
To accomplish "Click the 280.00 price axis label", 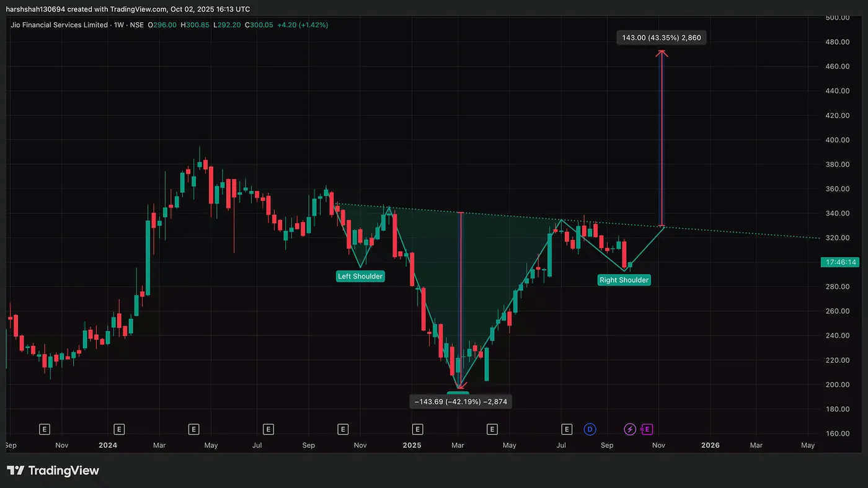I will tap(837, 287).
